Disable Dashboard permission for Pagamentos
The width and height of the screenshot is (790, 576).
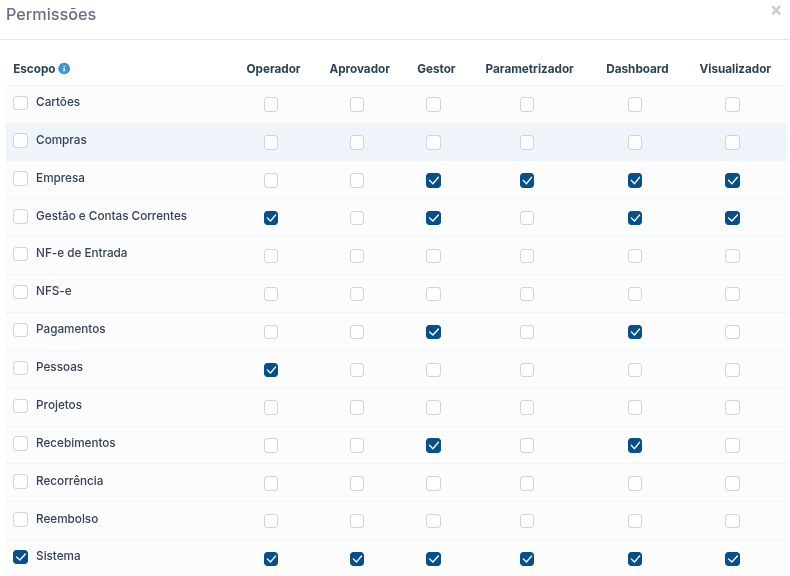pyautogui.click(x=635, y=332)
